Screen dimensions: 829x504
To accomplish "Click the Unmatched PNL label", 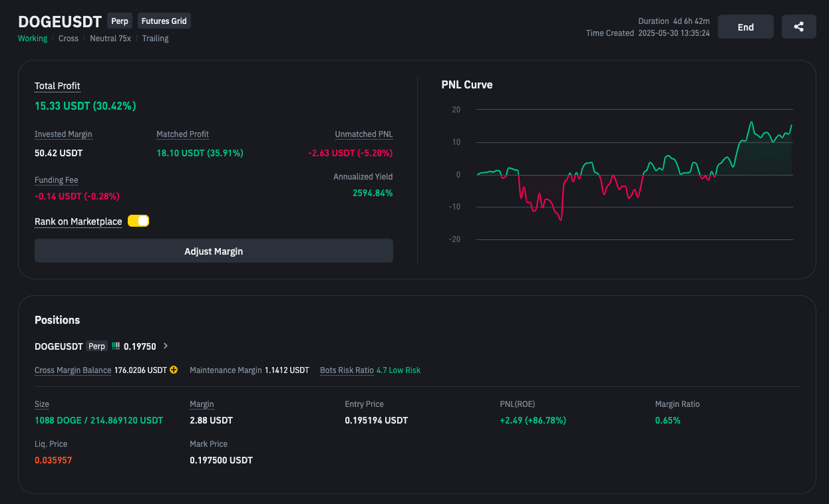I will pyautogui.click(x=363, y=134).
